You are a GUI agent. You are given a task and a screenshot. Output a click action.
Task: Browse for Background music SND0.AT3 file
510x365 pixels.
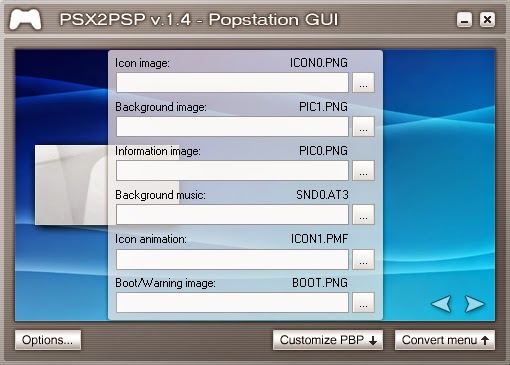(363, 214)
